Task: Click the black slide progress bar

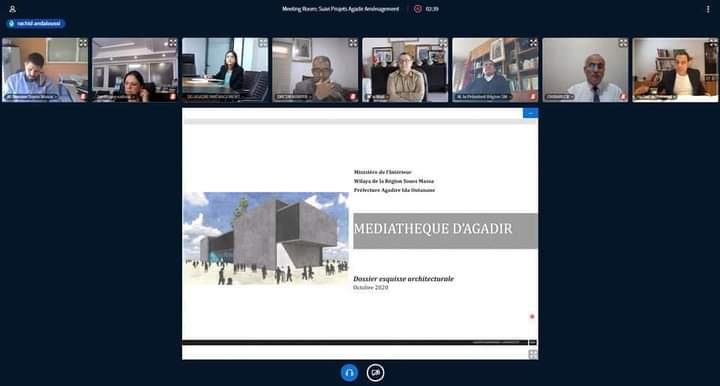Action: coord(355,342)
